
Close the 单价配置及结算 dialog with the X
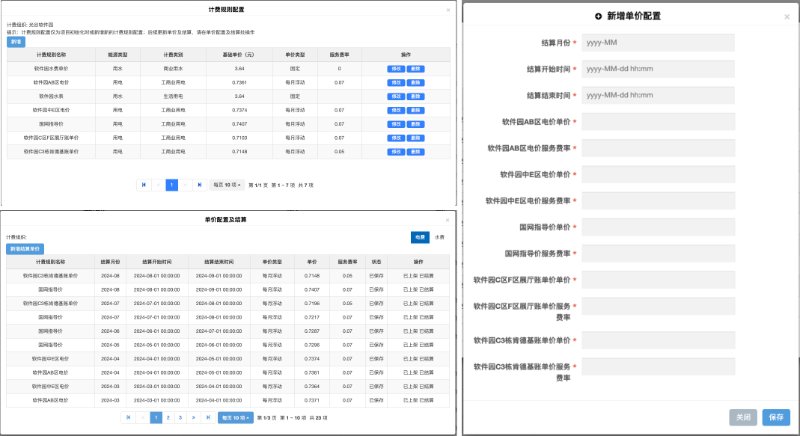tap(446, 217)
